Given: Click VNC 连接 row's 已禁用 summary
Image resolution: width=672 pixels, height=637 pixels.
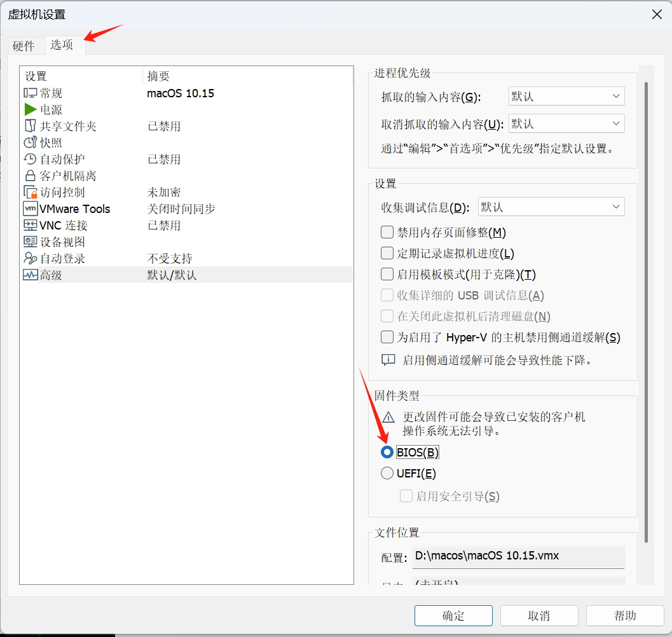Looking at the screenshot, I should point(164,225).
